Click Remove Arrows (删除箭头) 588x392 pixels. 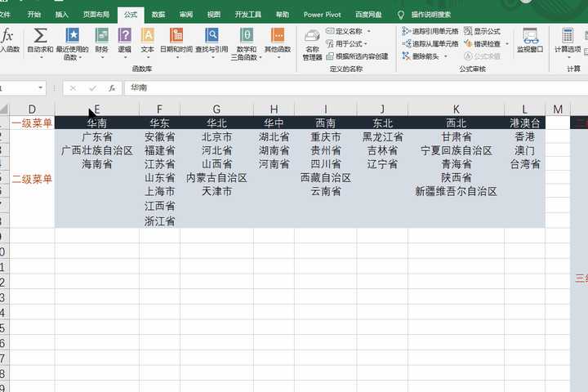pyautogui.click(x=421, y=56)
